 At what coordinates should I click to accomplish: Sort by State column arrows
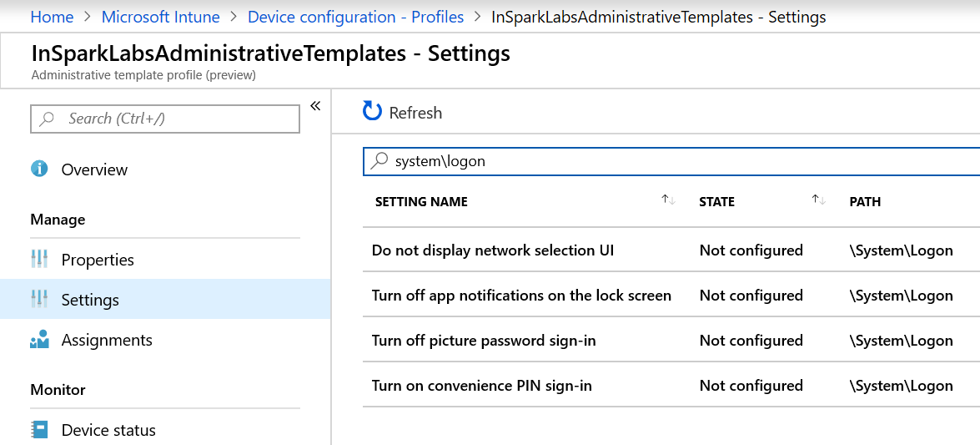818,200
